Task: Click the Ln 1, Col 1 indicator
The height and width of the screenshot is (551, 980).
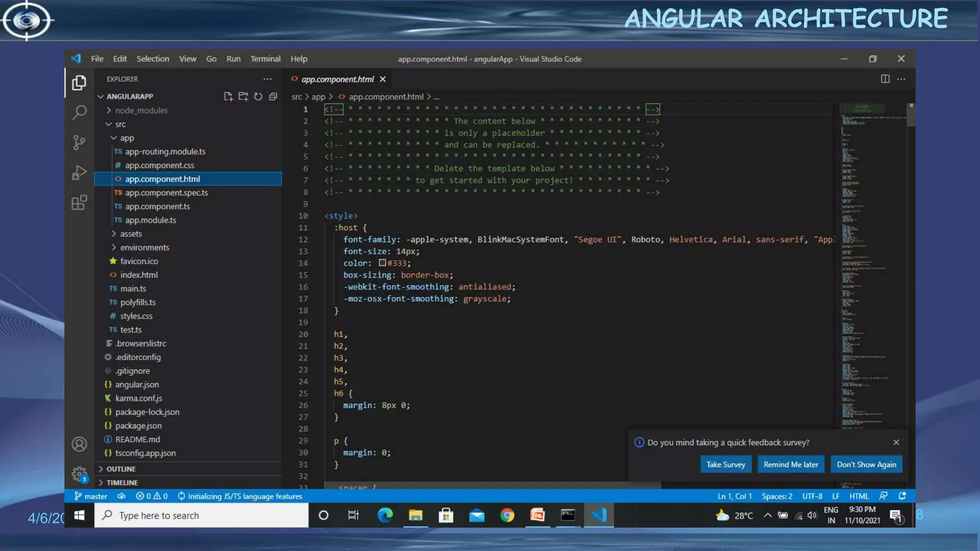Action: 735,496
